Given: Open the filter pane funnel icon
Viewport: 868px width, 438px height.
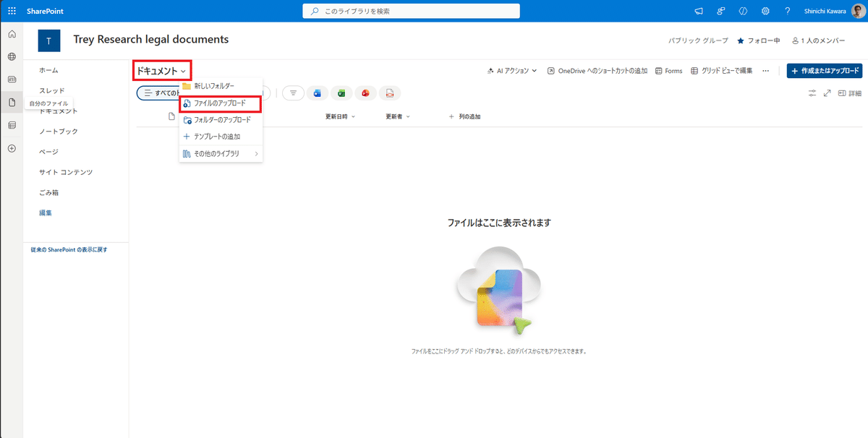Looking at the screenshot, I should (x=293, y=93).
